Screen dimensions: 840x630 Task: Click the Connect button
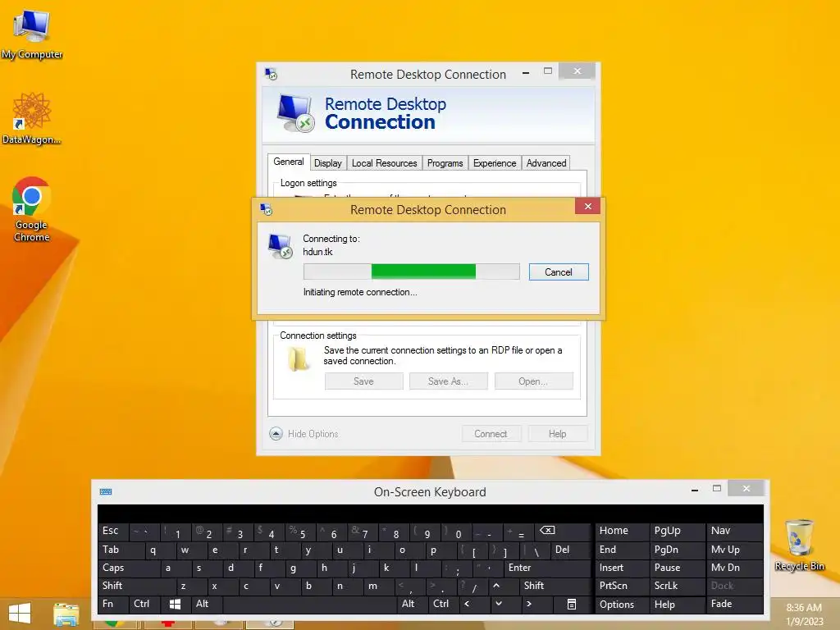coord(491,434)
